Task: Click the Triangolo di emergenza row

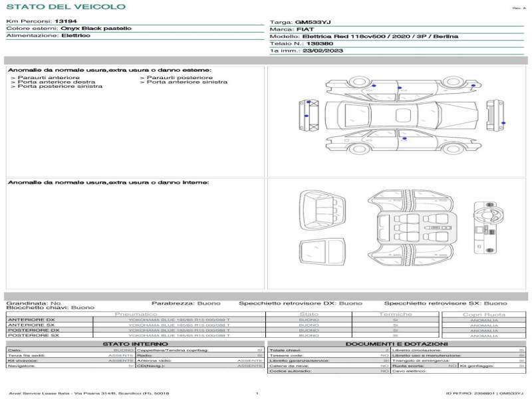Action: coord(458,360)
